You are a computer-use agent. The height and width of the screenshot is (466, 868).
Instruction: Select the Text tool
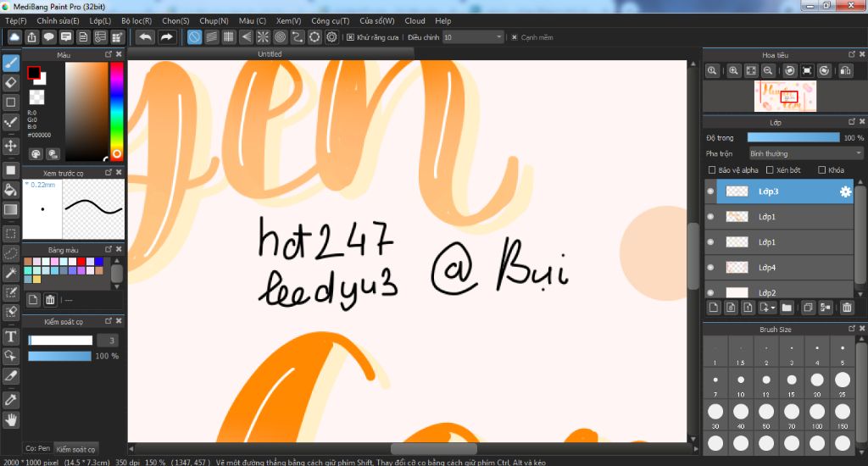(x=11, y=336)
